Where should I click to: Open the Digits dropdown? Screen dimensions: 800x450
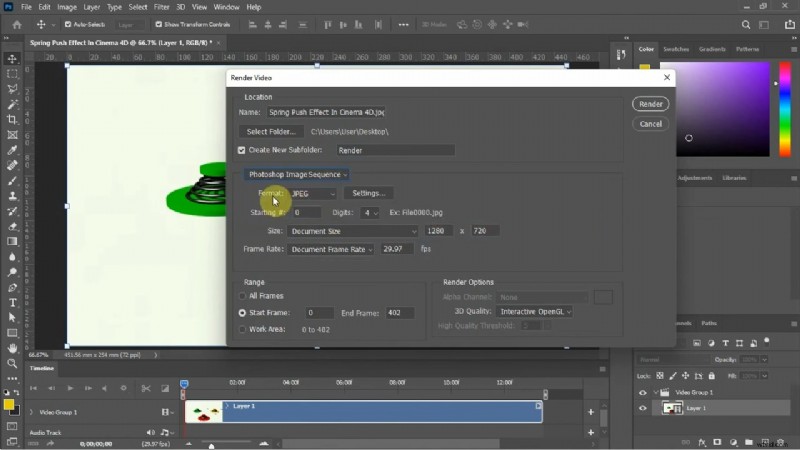click(370, 213)
